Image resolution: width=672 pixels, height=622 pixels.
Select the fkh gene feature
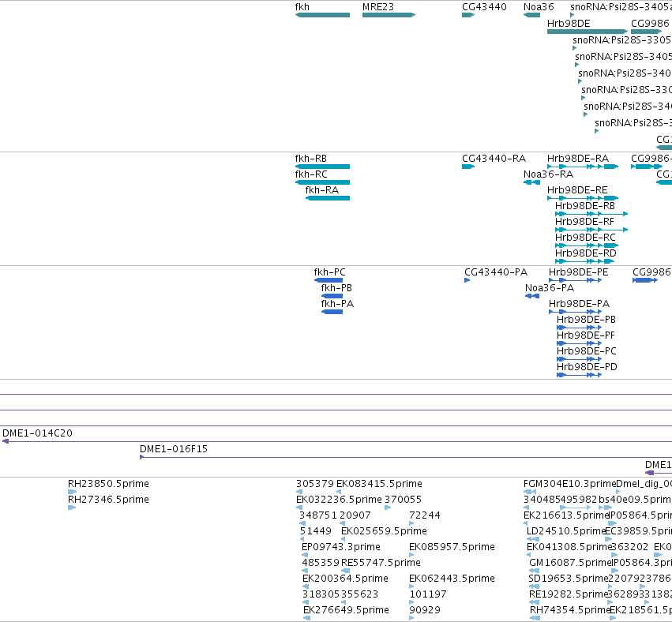point(322,15)
